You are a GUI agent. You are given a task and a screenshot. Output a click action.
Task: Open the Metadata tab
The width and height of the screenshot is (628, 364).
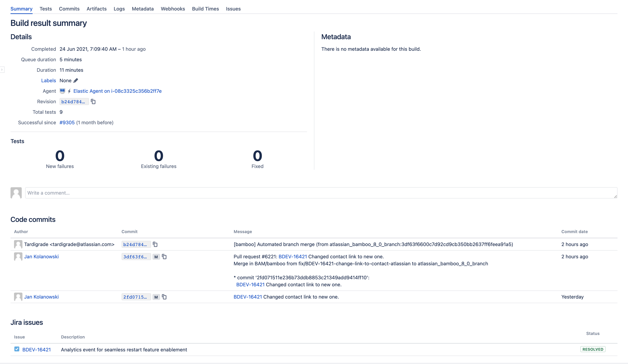tap(143, 9)
